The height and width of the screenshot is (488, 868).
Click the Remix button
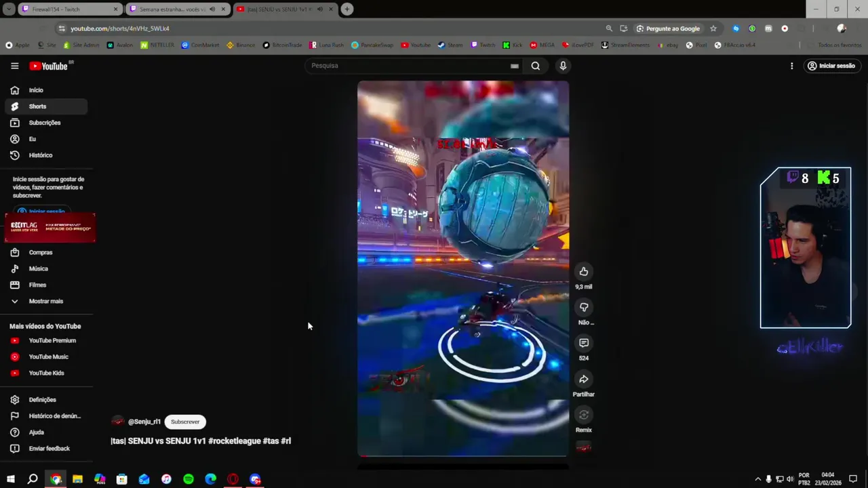click(583, 415)
